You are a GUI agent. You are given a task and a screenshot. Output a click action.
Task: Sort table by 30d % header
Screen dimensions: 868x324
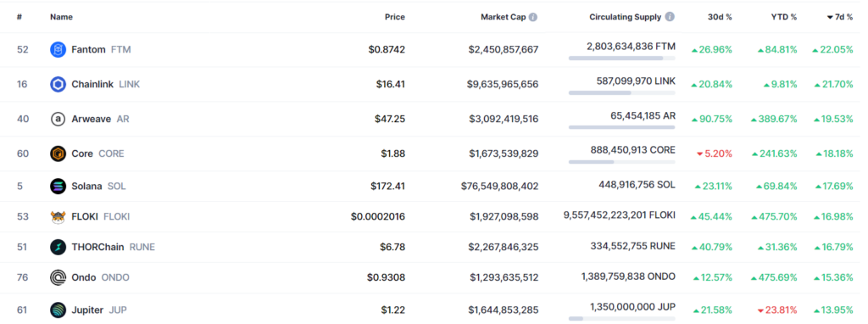click(x=720, y=17)
